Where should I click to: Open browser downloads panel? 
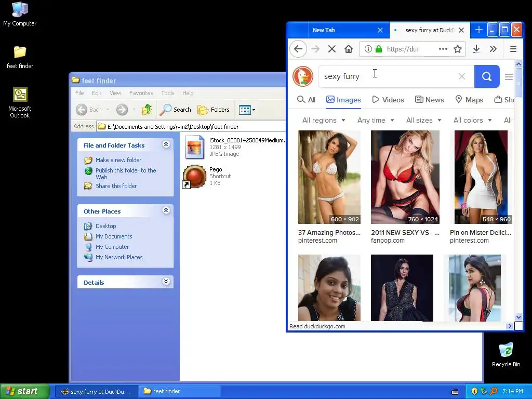[x=476, y=49]
